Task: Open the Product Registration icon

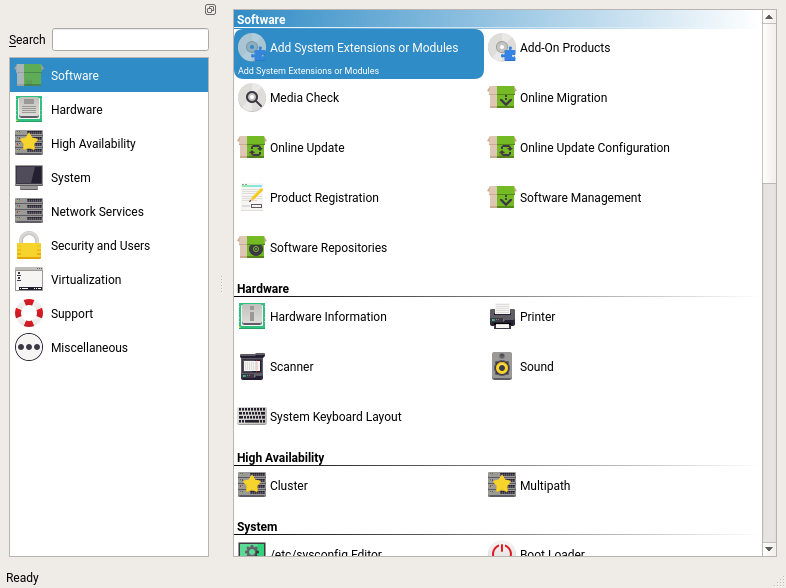Action: tap(251, 198)
